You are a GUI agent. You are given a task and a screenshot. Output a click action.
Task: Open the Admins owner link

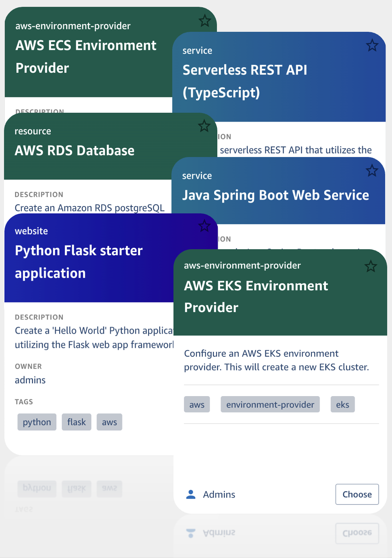point(219,494)
